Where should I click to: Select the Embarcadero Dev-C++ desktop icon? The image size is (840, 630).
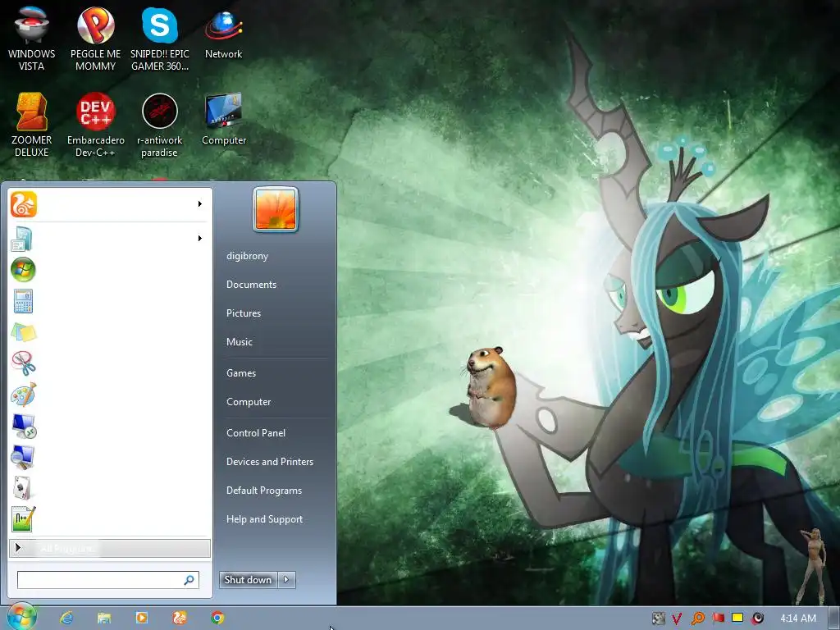click(95, 125)
